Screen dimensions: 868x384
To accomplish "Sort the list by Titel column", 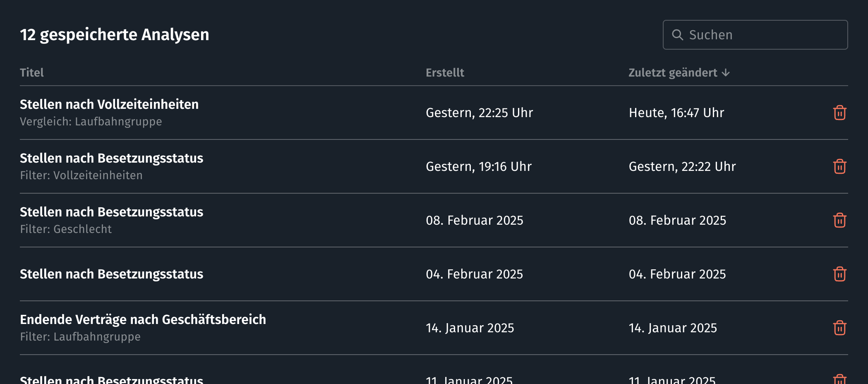I will click(32, 73).
